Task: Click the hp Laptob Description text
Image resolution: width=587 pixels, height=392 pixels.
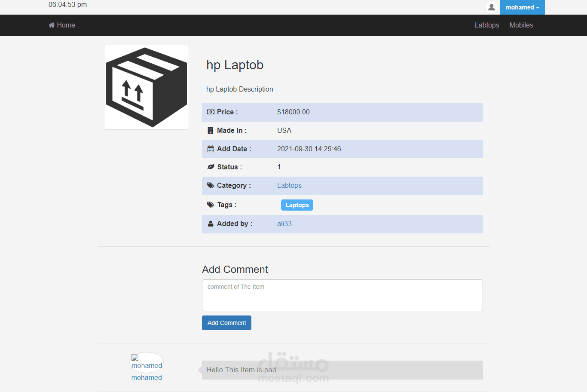Action: 240,89
